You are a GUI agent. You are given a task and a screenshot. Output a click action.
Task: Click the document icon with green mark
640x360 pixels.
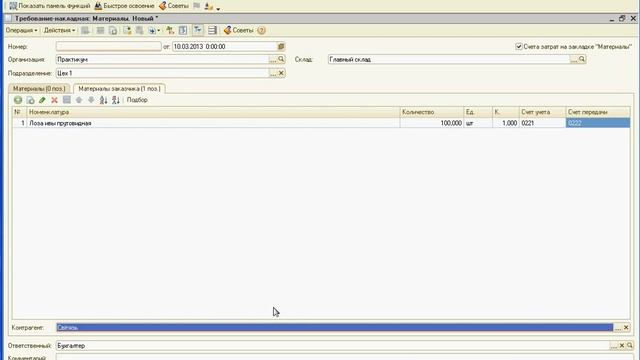[127, 31]
